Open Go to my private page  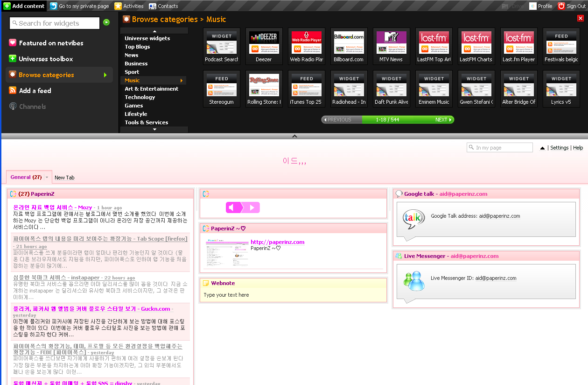click(x=79, y=6)
